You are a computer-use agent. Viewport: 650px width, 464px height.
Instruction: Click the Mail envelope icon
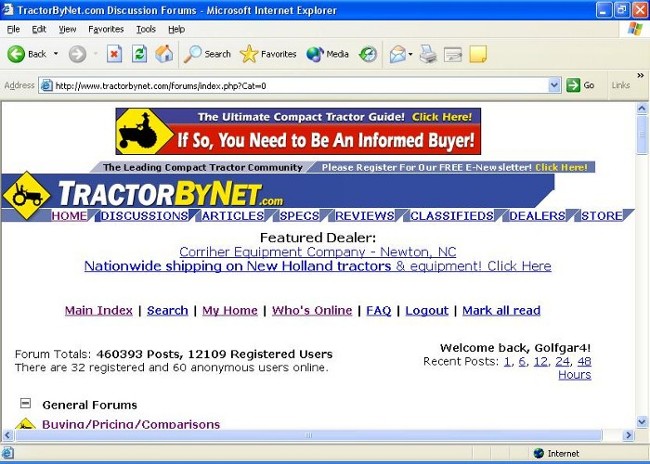coord(397,54)
